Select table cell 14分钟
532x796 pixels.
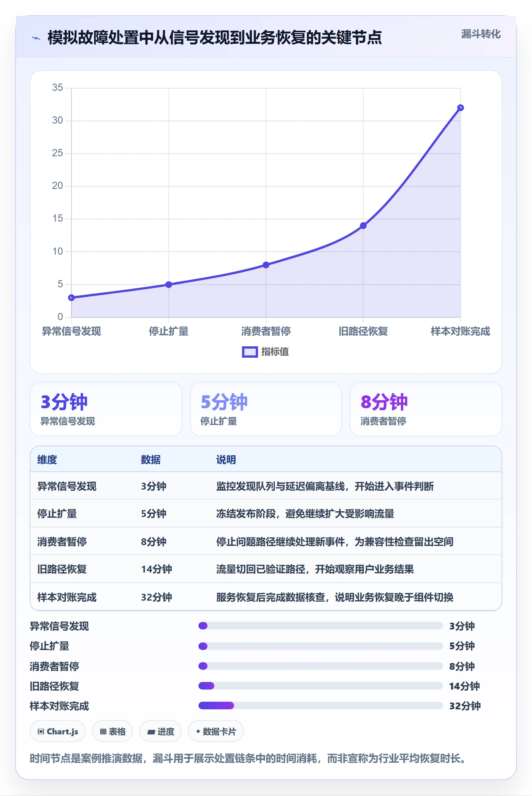(157, 569)
